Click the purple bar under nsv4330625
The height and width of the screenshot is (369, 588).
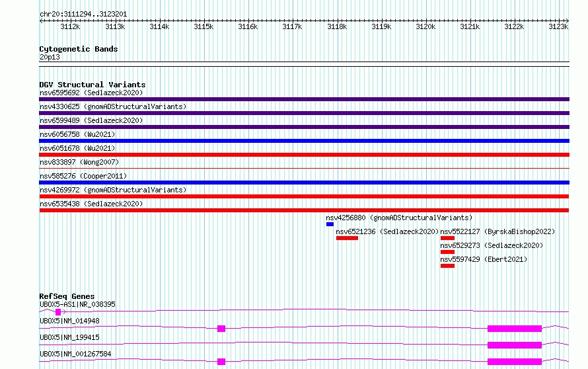304,113
